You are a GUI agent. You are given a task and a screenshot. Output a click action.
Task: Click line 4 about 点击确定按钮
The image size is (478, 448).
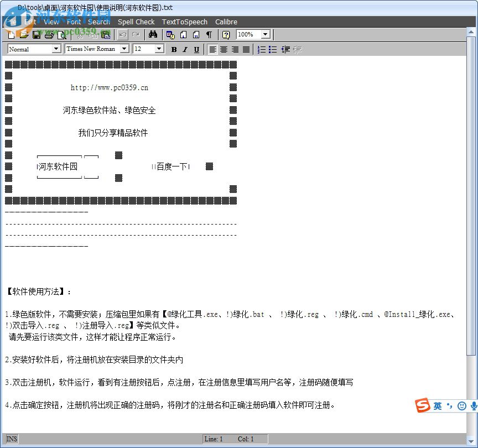tap(170, 405)
